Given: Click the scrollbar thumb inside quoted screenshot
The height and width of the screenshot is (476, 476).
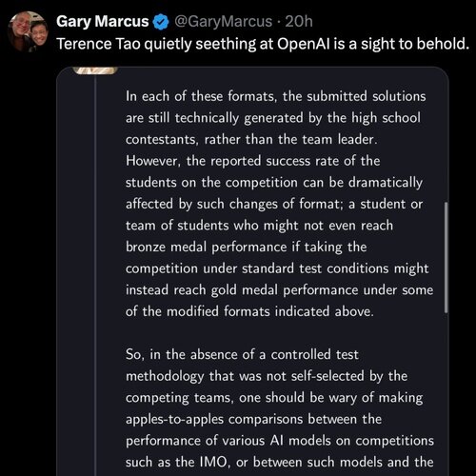Looking at the screenshot, I should (x=446, y=258).
